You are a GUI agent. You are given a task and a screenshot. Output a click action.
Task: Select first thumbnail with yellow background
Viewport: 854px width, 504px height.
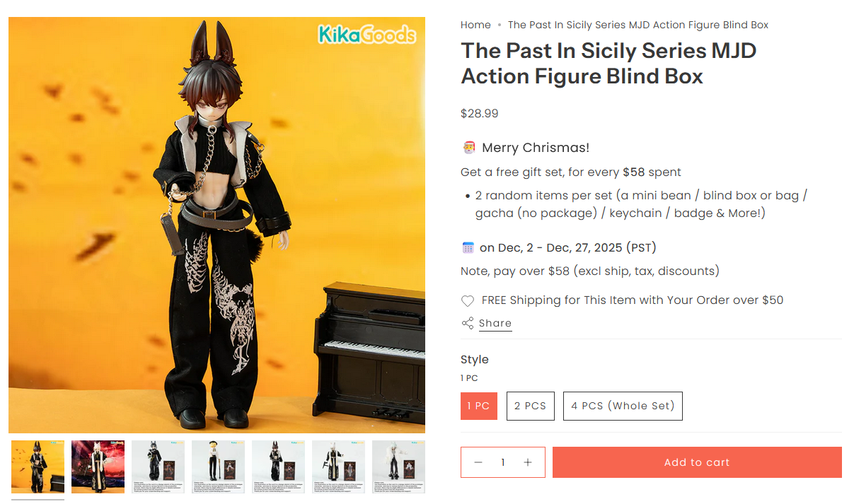tap(38, 467)
